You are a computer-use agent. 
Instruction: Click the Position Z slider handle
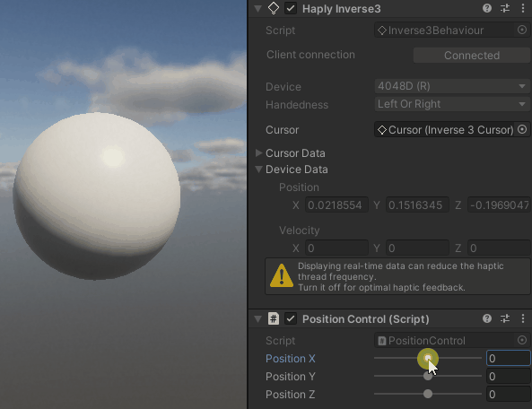pyautogui.click(x=428, y=394)
